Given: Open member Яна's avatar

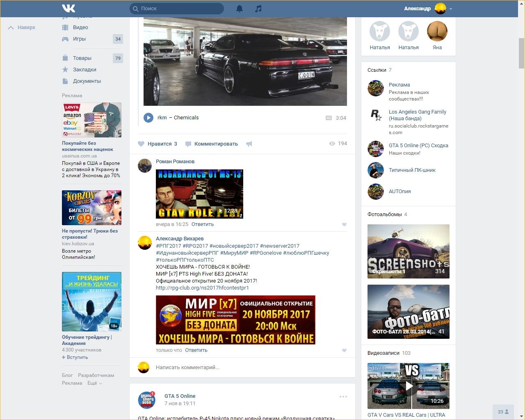Looking at the screenshot, I should coord(437,31).
